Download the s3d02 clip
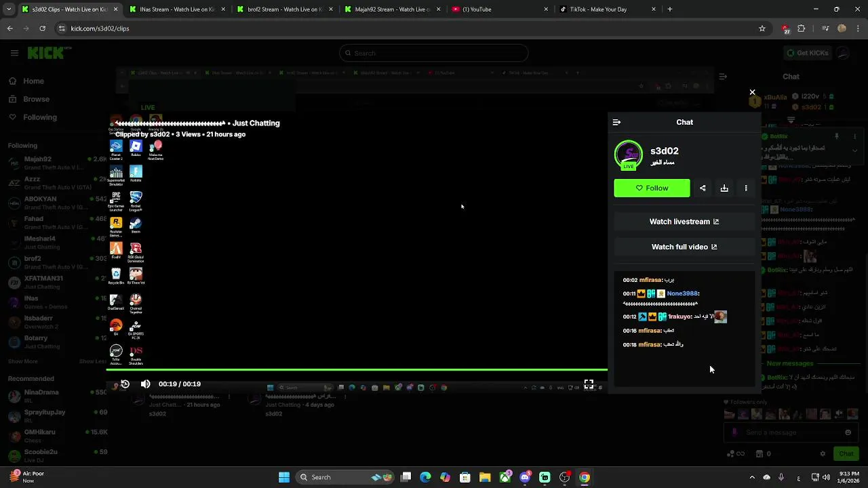 coord(724,188)
